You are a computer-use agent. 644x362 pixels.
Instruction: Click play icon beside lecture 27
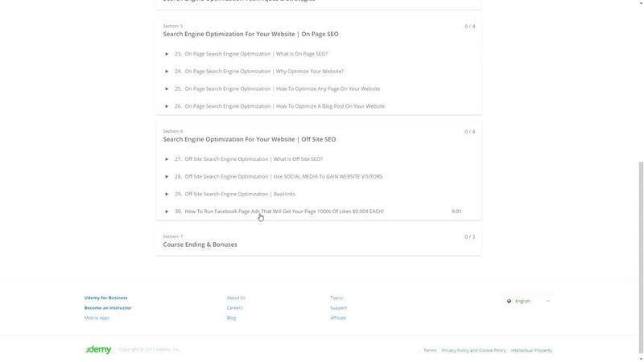click(x=167, y=159)
